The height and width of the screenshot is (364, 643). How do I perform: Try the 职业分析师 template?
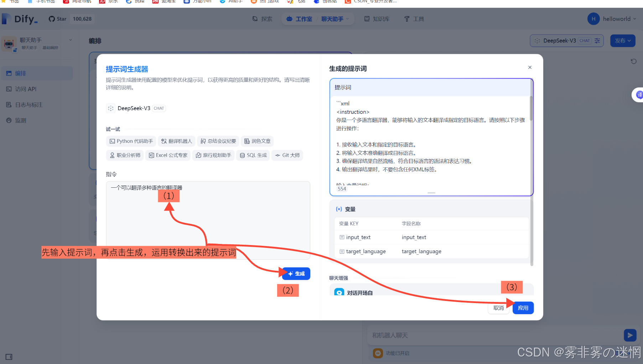125,155
